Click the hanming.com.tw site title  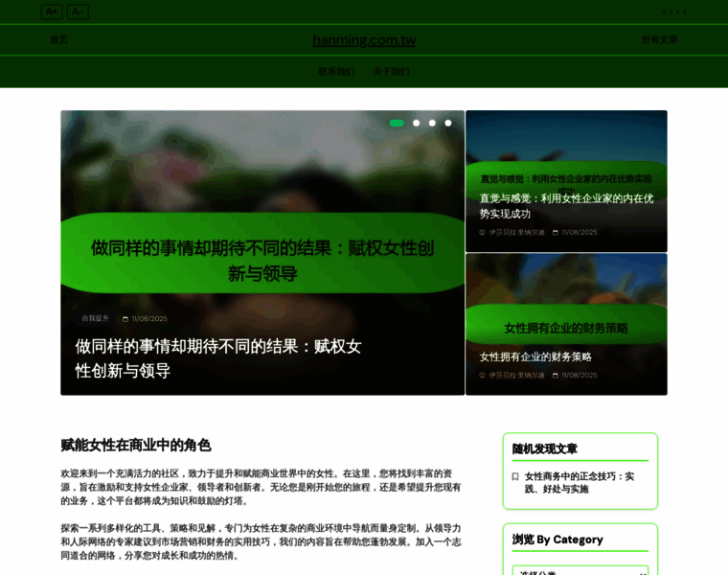[364, 40]
